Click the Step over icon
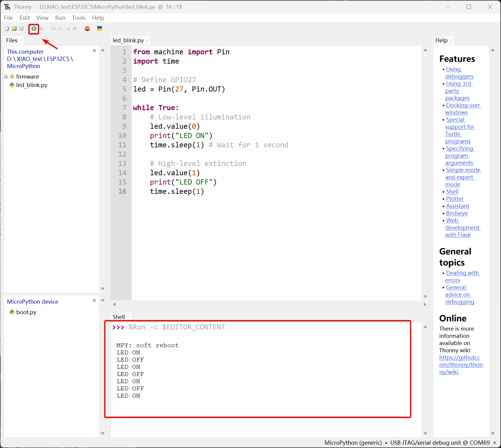 click(53, 29)
